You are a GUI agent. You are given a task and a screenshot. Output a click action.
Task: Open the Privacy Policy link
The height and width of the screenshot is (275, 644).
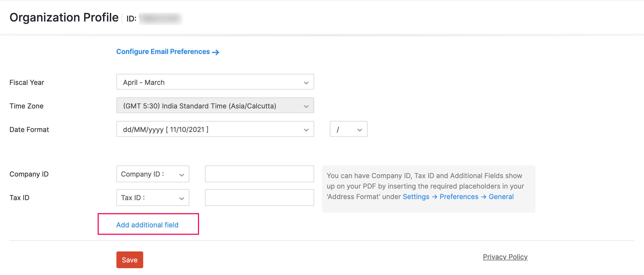(x=505, y=257)
